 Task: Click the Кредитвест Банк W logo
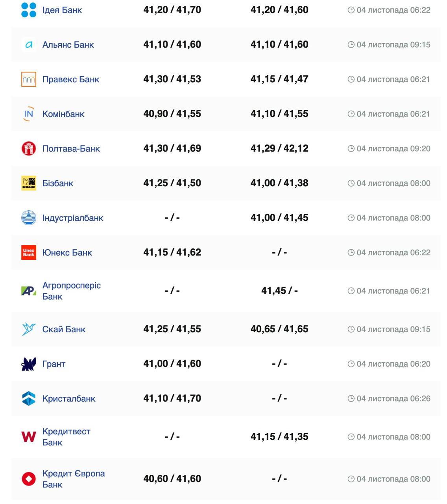(29, 437)
